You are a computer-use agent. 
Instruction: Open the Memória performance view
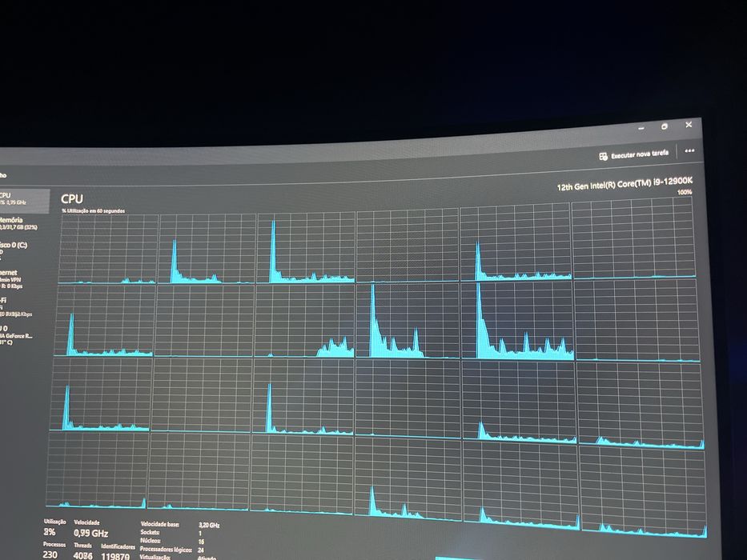coord(24,223)
